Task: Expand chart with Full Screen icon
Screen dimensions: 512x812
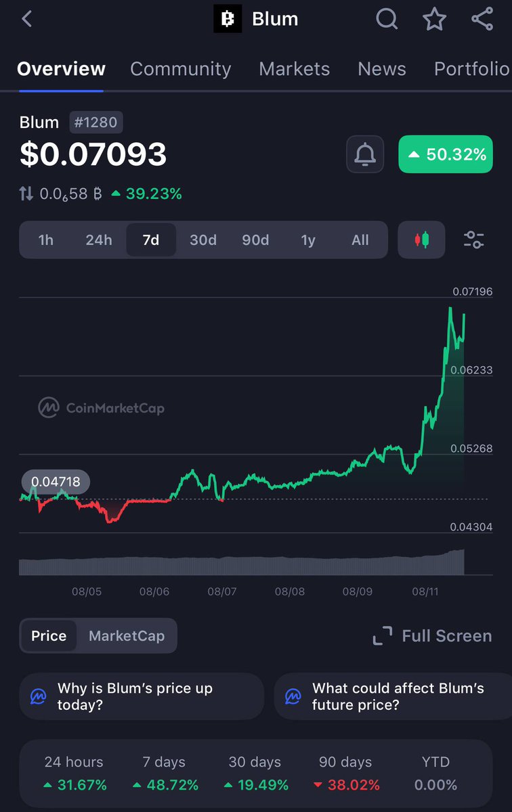Action: coord(383,636)
